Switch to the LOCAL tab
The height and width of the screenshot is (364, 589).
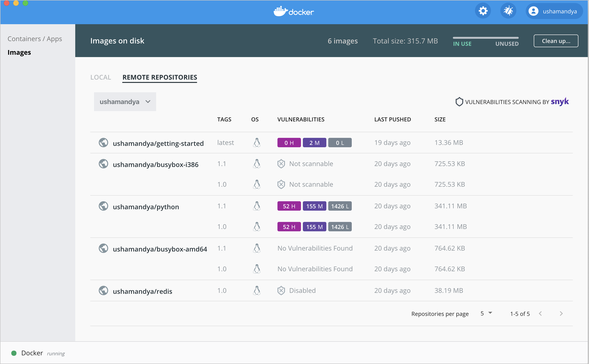click(x=100, y=77)
